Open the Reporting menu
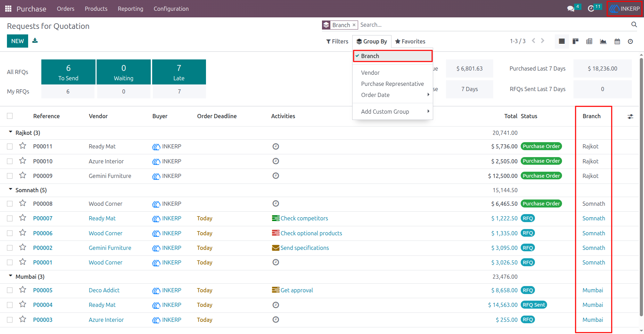 coord(130,9)
